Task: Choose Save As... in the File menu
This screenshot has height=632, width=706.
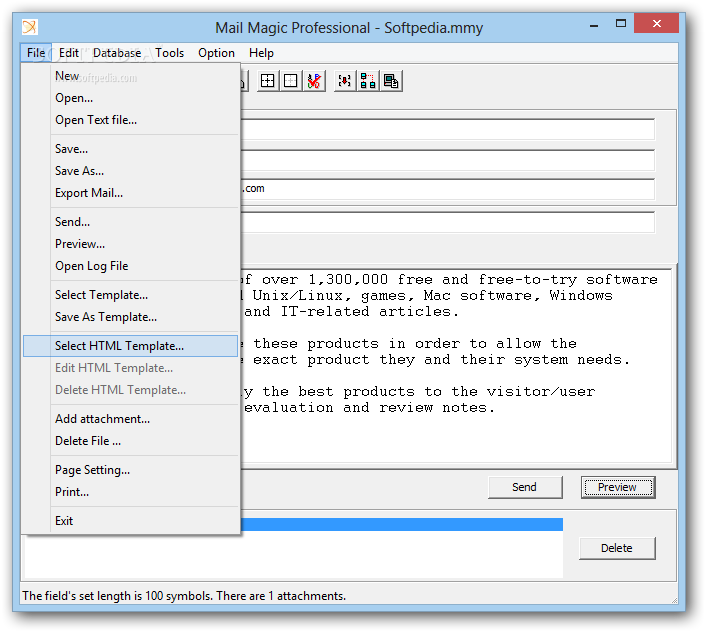Action: point(131,171)
